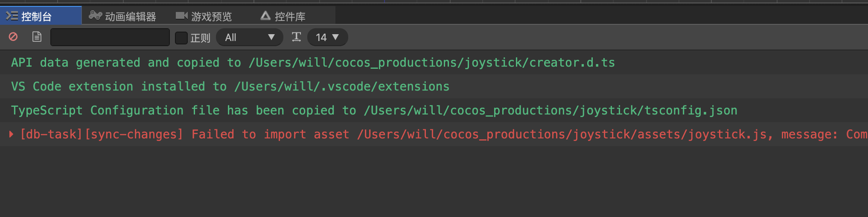Screen dimensions: 868x217
Task: Open the All log type dropdown
Action: (250, 37)
